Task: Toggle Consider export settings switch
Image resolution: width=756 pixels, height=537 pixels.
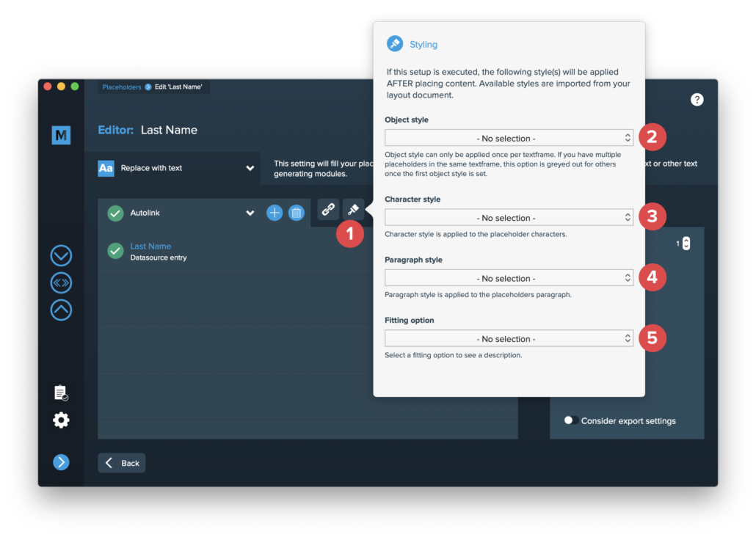Action: 571,420
